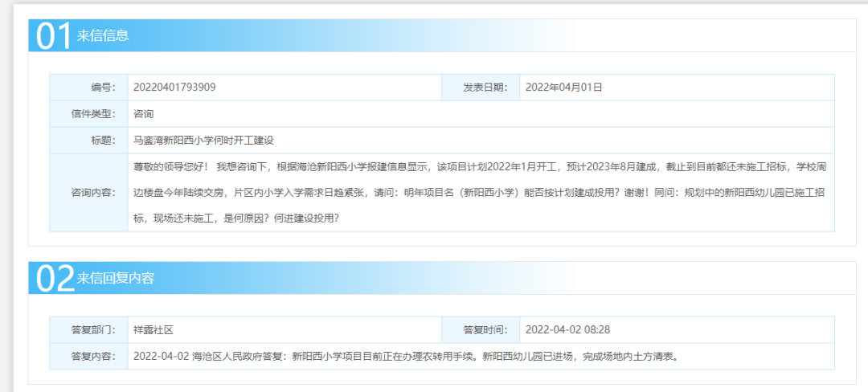Select the 来信回复内容 section header
The height and width of the screenshot is (392, 868).
[116, 279]
